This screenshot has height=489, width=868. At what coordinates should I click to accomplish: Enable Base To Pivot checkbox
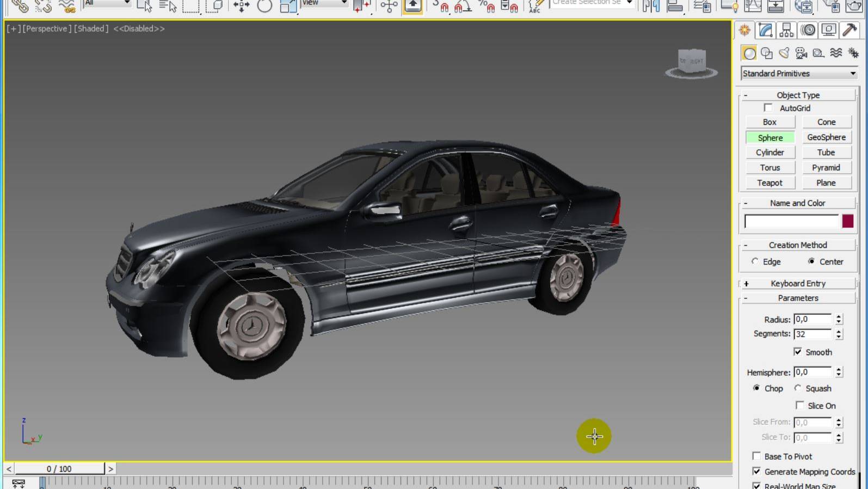pos(756,456)
